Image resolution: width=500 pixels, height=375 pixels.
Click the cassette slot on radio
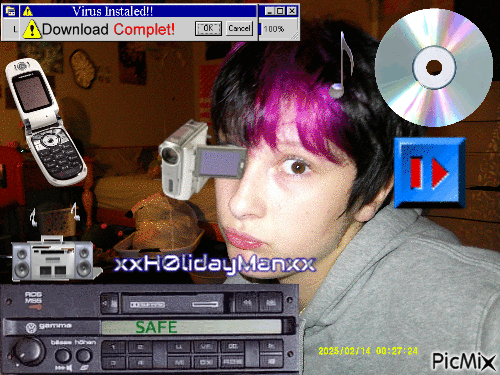(x=173, y=304)
